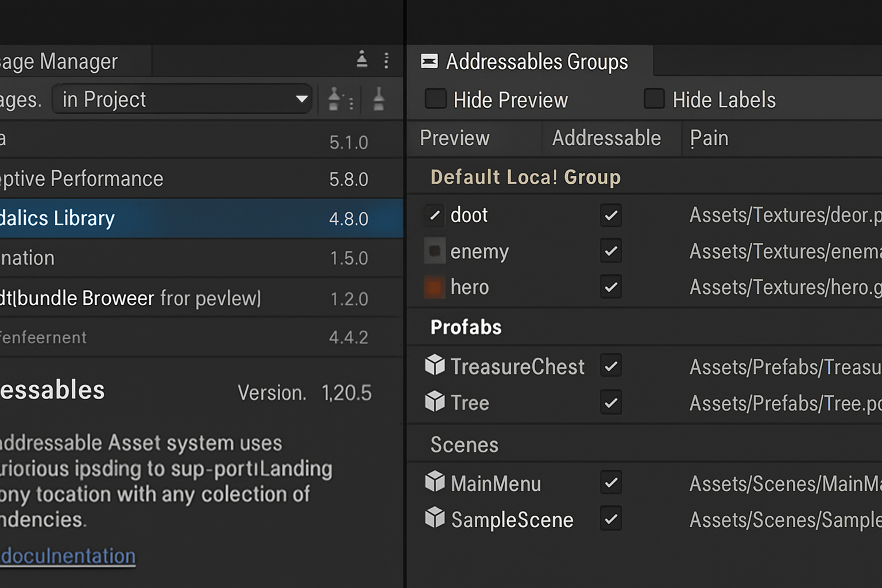Viewport: 882px width, 588px height.
Task: Toggle the Addressable checkbox for Tree
Action: click(611, 403)
